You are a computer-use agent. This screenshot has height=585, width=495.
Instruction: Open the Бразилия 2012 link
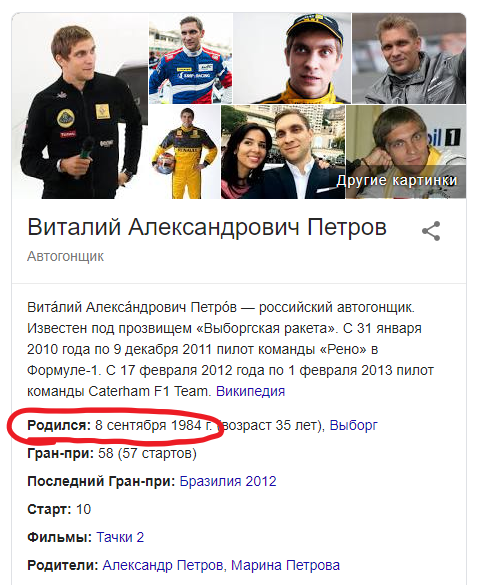pos(228,481)
